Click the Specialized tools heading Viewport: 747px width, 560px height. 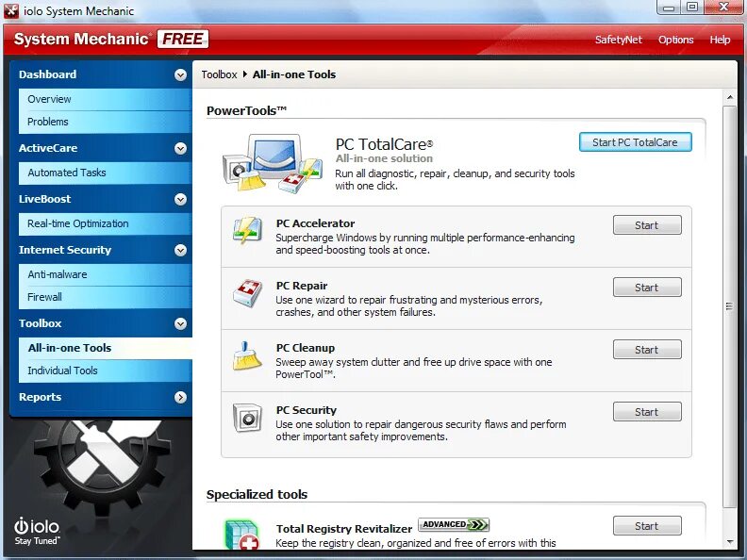point(257,495)
